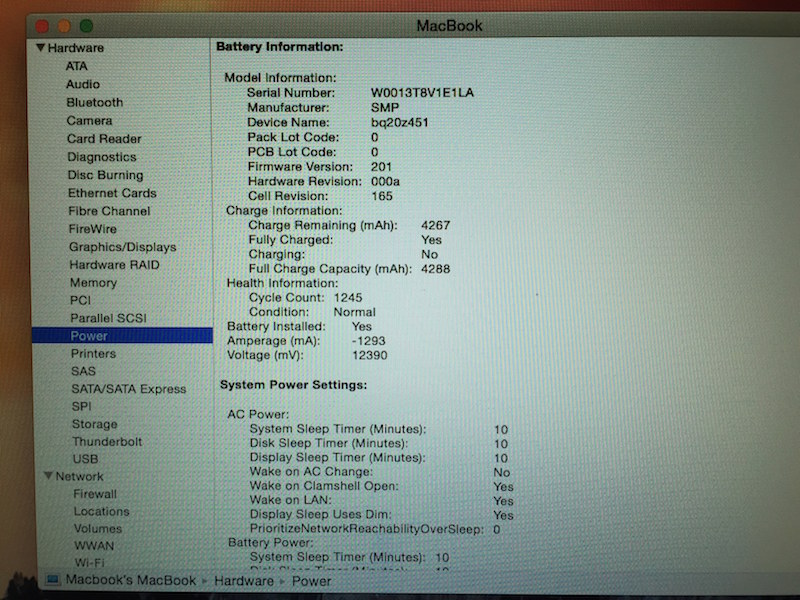Click the MacBook window title
The width and height of the screenshot is (800, 600).
(x=449, y=26)
